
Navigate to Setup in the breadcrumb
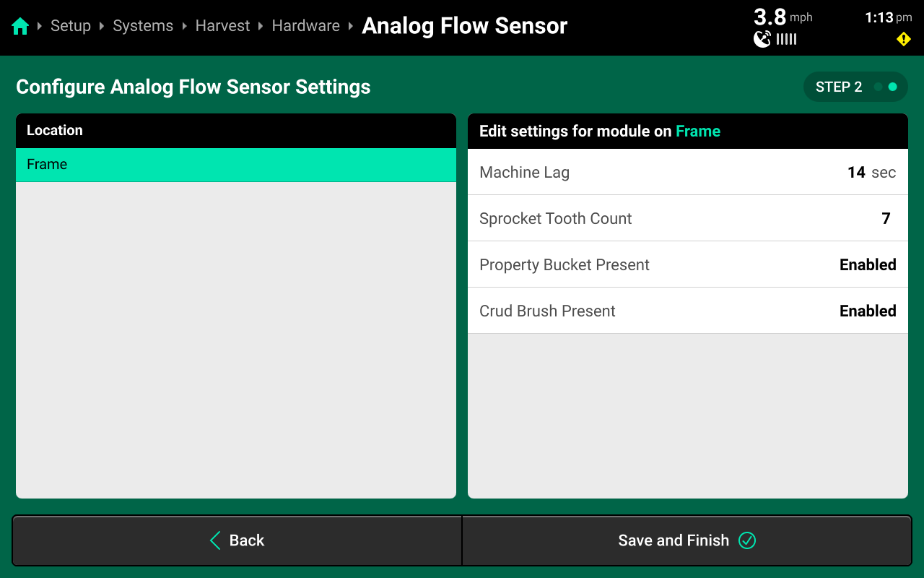pos(71,26)
